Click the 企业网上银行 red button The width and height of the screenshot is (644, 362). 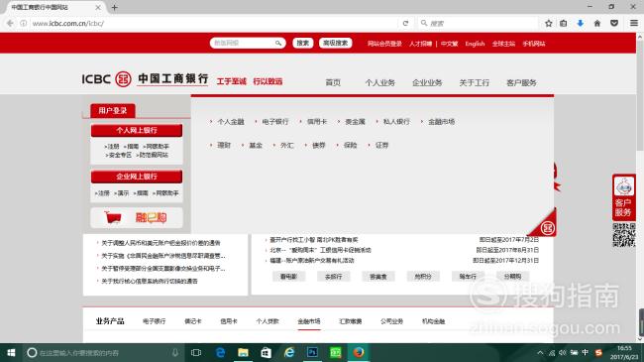137,177
